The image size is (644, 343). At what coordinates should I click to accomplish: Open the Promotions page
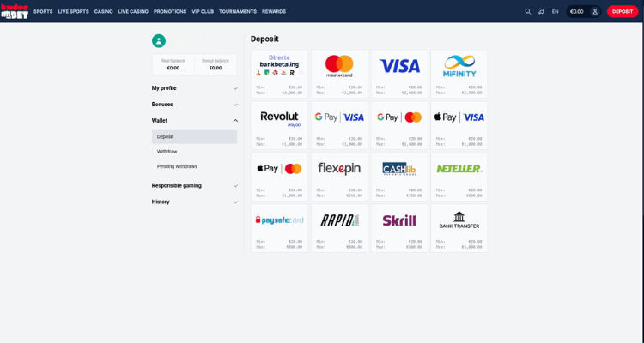click(170, 11)
